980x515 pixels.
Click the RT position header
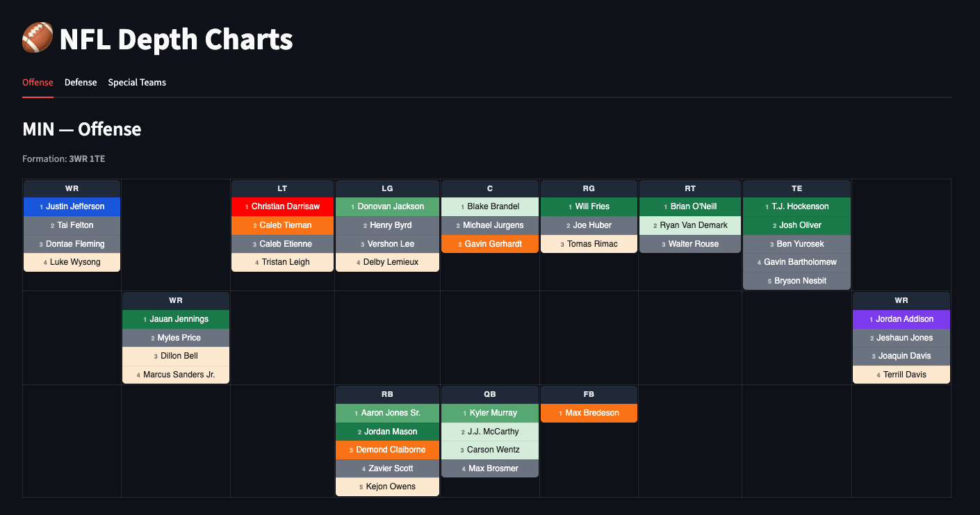[690, 188]
